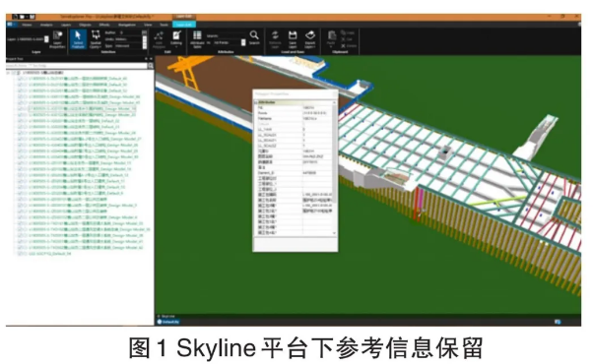Open the Layer selector dropdown in ribbon
The width and height of the screenshot is (593, 364).
tap(46, 39)
